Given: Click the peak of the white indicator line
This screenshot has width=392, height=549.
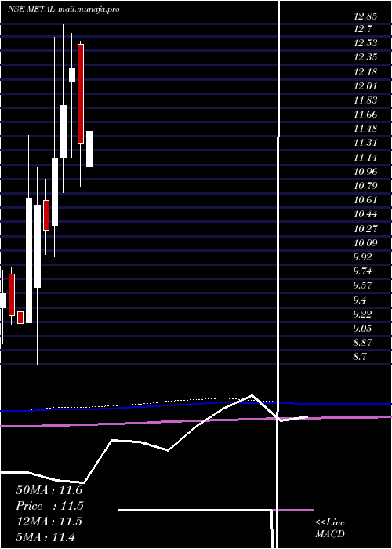Looking at the screenshot, I should (x=252, y=395).
